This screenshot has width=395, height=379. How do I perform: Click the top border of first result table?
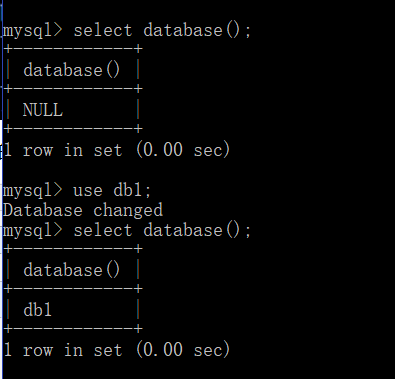[x=73, y=49]
